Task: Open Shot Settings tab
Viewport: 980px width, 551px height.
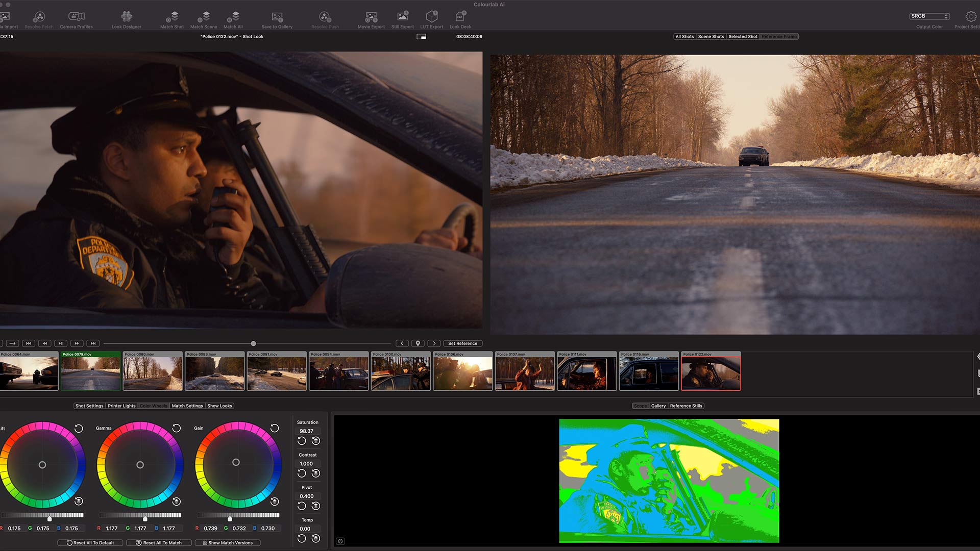Action: (x=89, y=406)
